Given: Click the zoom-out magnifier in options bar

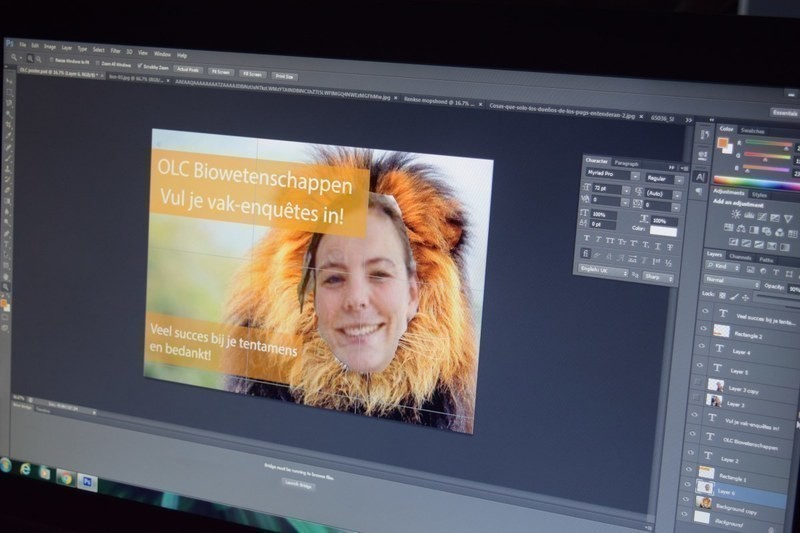Looking at the screenshot, I should (38, 60).
